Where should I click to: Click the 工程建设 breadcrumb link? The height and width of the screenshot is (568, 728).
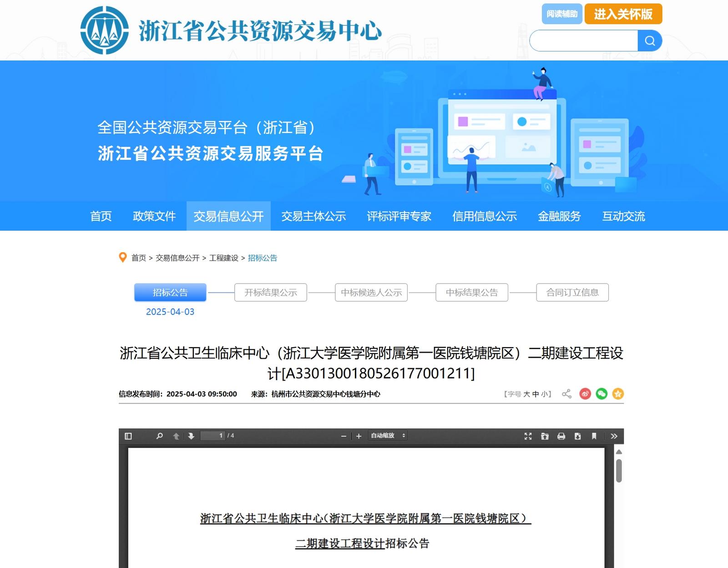tap(223, 258)
